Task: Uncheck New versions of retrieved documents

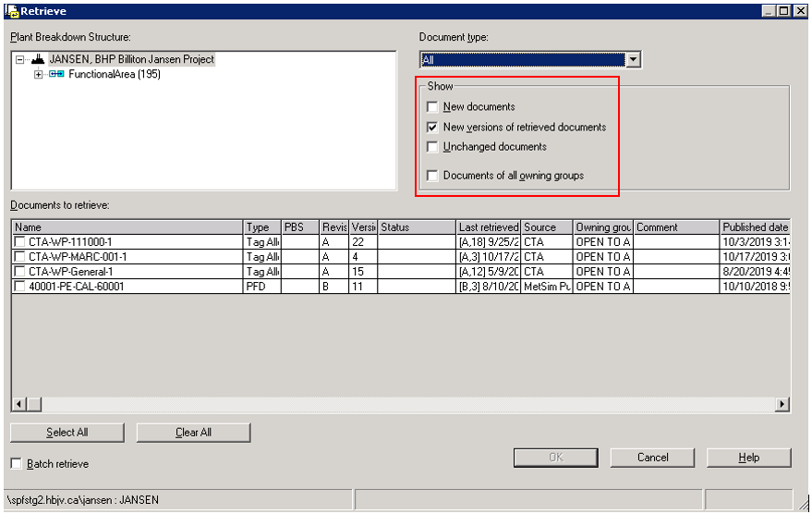Action: coord(432,128)
